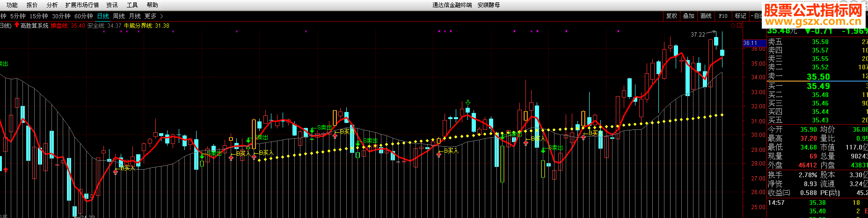Viewport: 868px width, 218px height.
Task: Click the 高胜算系统 indicator name
Action: [35, 26]
